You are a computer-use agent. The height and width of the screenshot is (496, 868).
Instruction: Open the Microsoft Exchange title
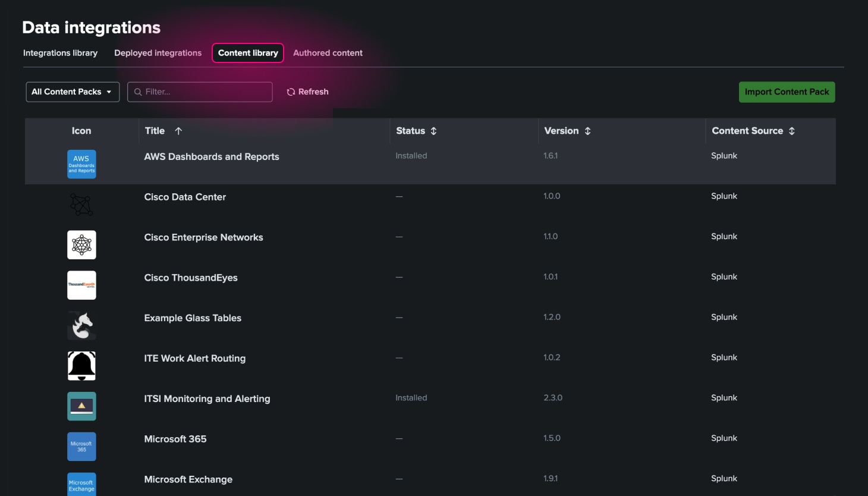pos(188,479)
